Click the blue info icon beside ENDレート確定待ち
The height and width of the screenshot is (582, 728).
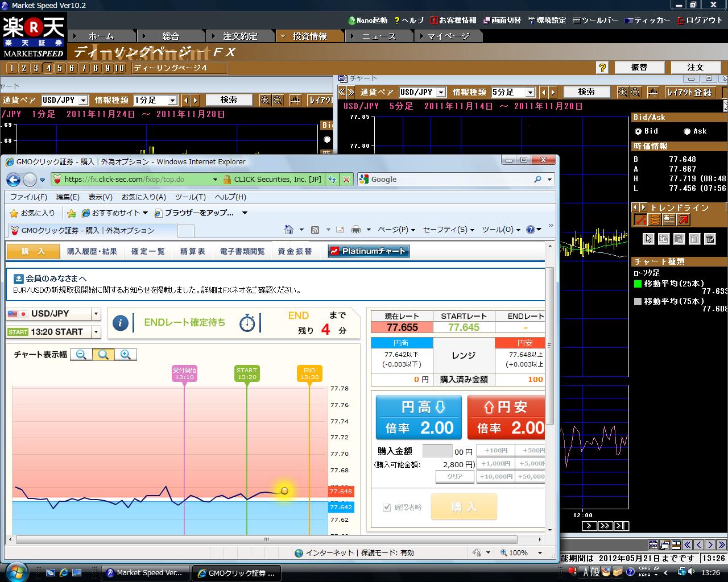[x=119, y=323]
